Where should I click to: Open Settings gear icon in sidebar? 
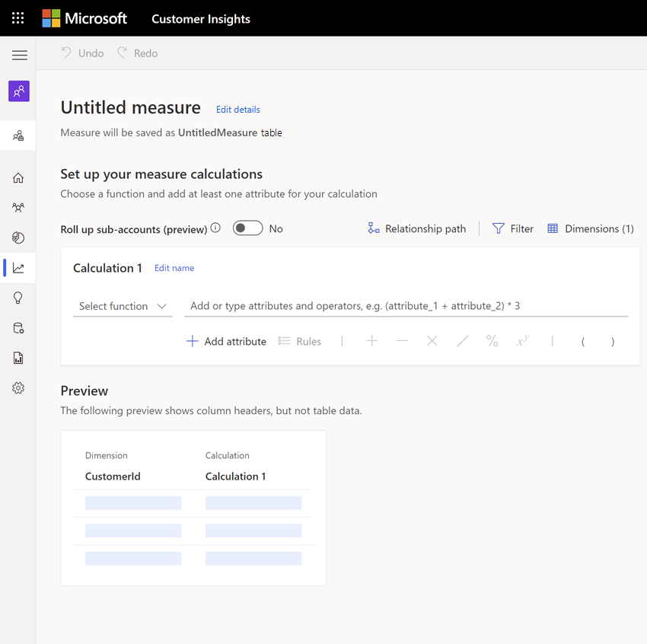pos(18,387)
